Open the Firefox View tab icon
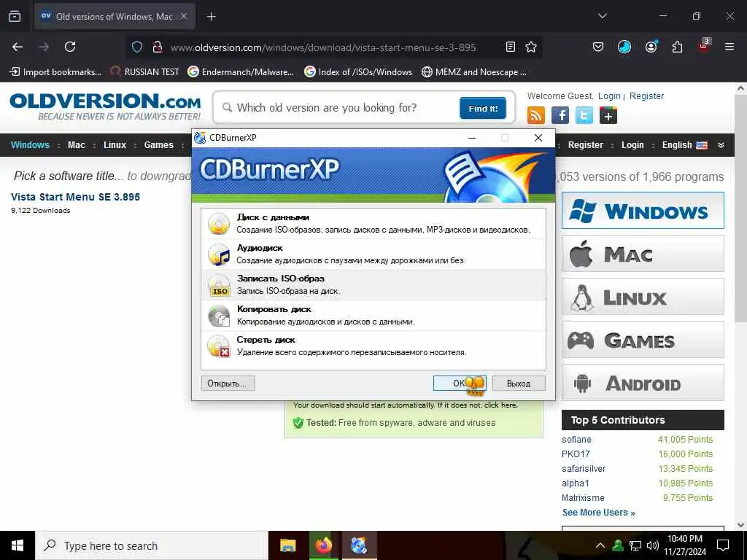 coord(15,16)
